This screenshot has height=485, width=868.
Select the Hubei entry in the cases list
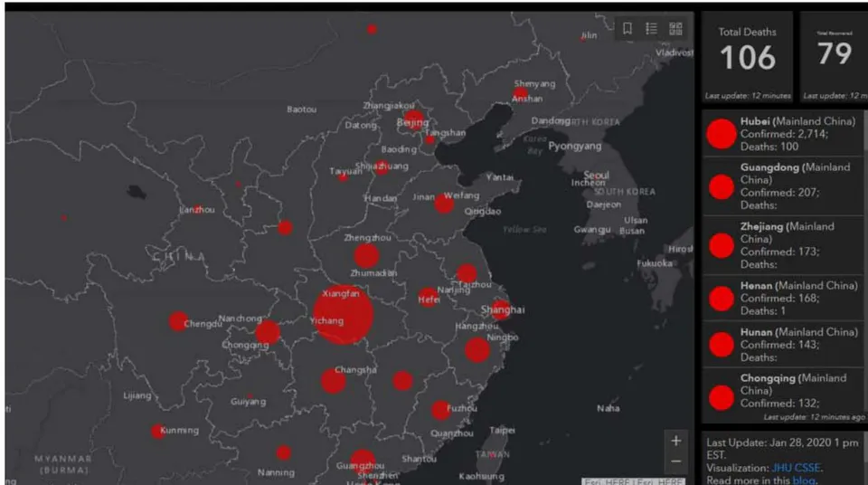[783, 134]
